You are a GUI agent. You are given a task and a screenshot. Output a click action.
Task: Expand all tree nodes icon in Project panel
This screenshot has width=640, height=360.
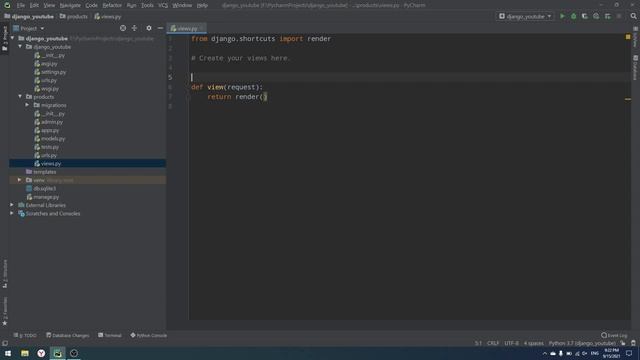pyautogui.click(x=134, y=28)
